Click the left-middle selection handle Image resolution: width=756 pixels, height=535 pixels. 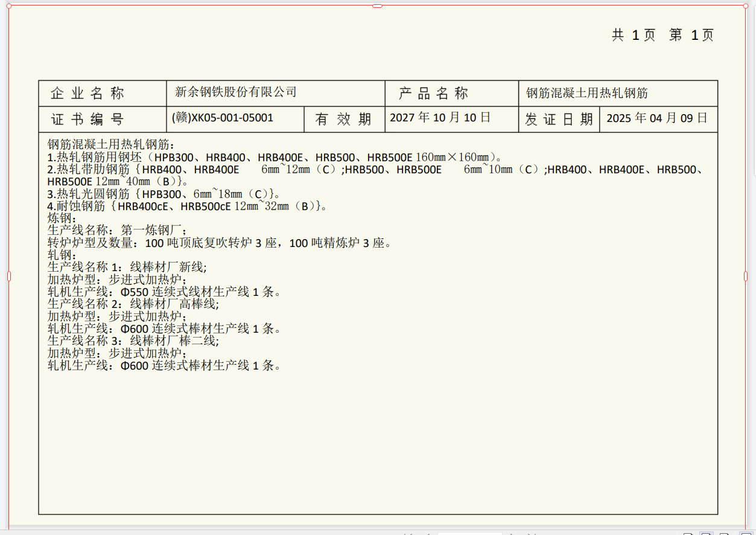9,276
